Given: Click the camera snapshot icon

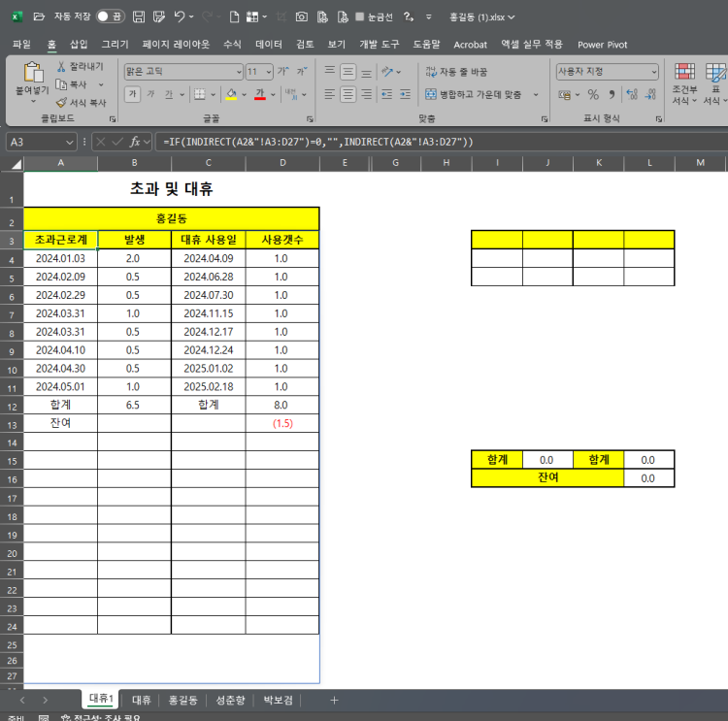Looking at the screenshot, I should point(301,17).
